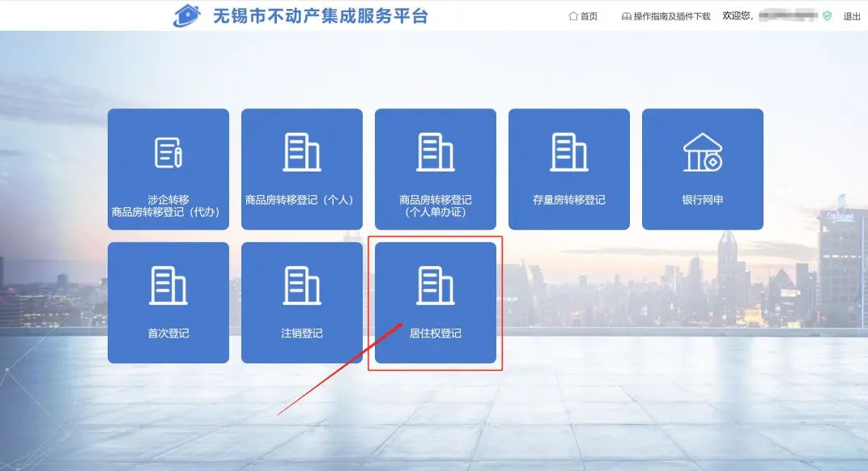Click the blurred username in header

click(788, 16)
